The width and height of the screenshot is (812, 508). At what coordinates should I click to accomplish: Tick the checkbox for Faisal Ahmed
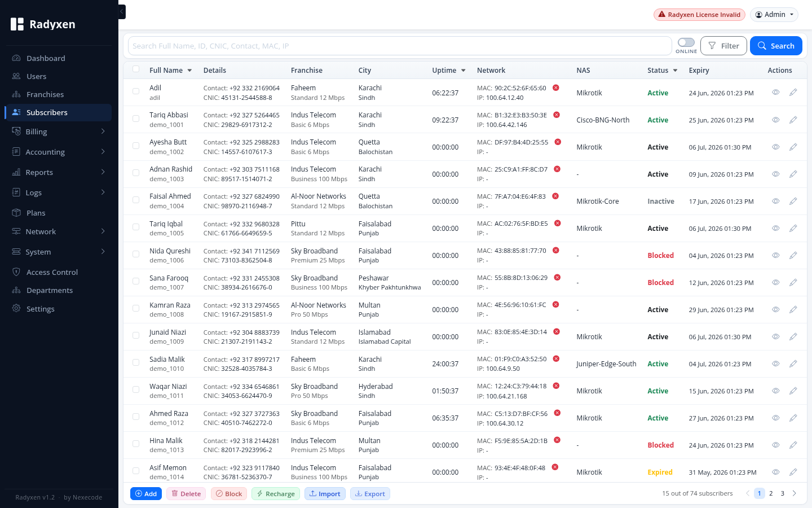point(136,200)
